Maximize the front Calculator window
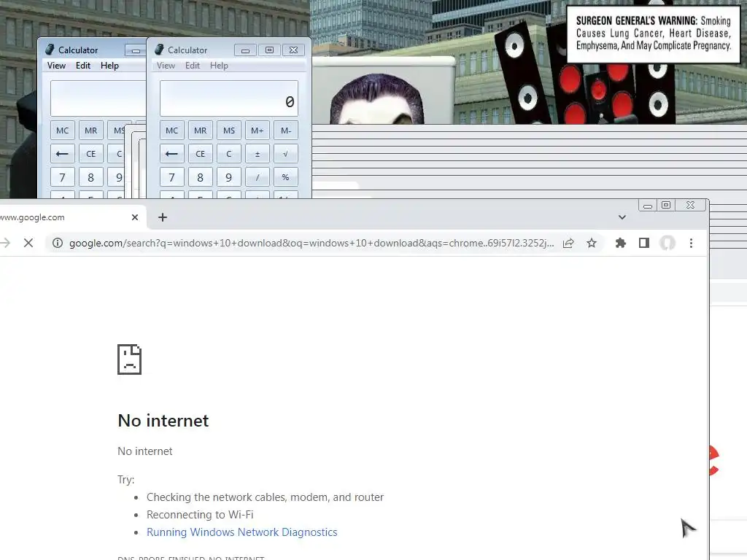The width and height of the screenshot is (747, 560). pos(269,50)
